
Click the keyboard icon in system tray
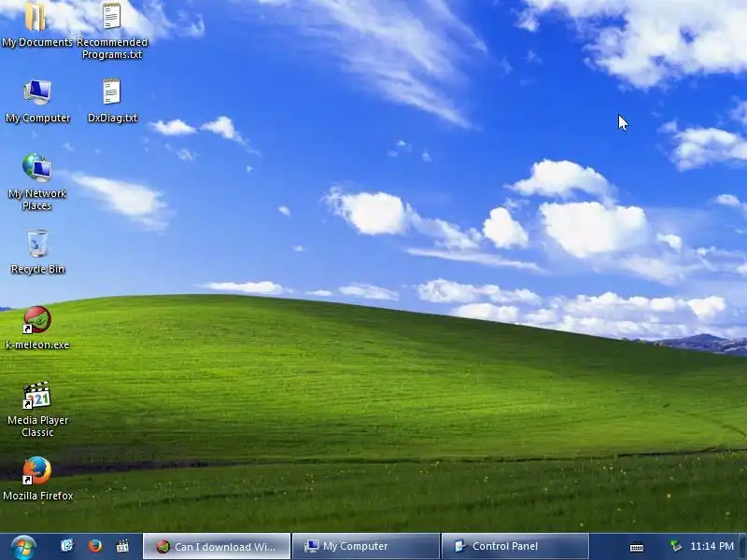(637, 547)
